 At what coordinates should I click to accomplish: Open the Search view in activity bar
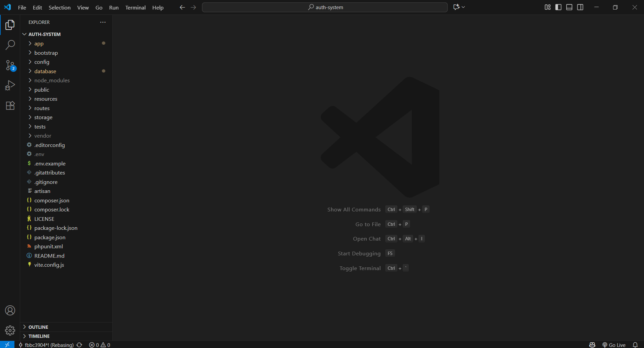tap(10, 45)
